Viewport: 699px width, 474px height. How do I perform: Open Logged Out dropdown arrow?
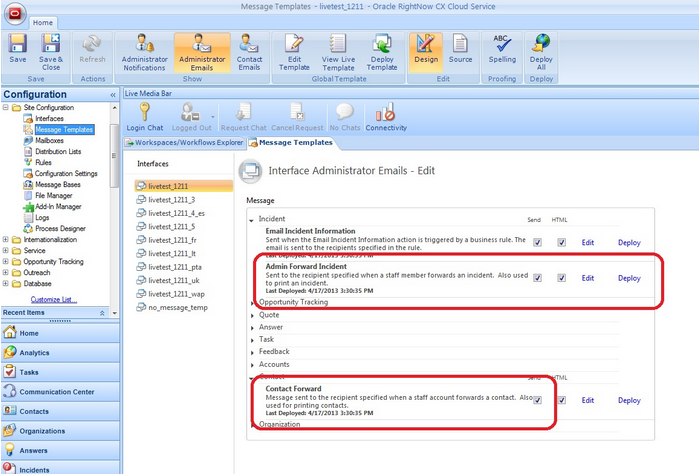213,117
